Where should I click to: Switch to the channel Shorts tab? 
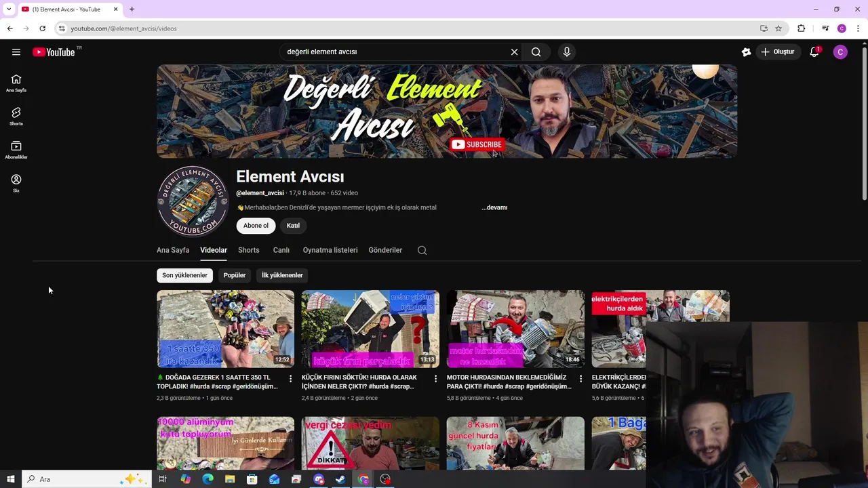[249, 250]
